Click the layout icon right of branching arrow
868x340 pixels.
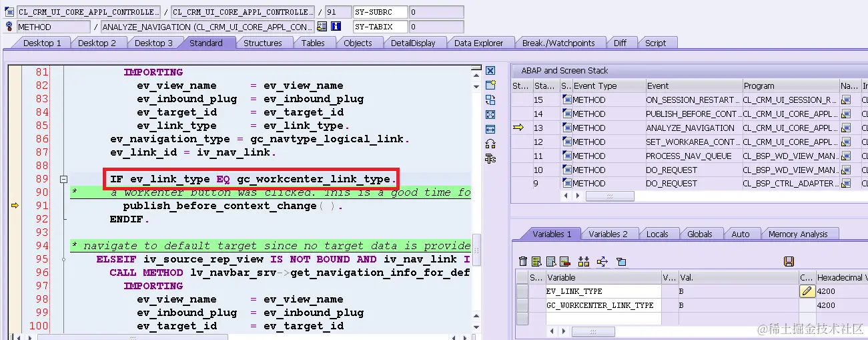pos(620,261)
